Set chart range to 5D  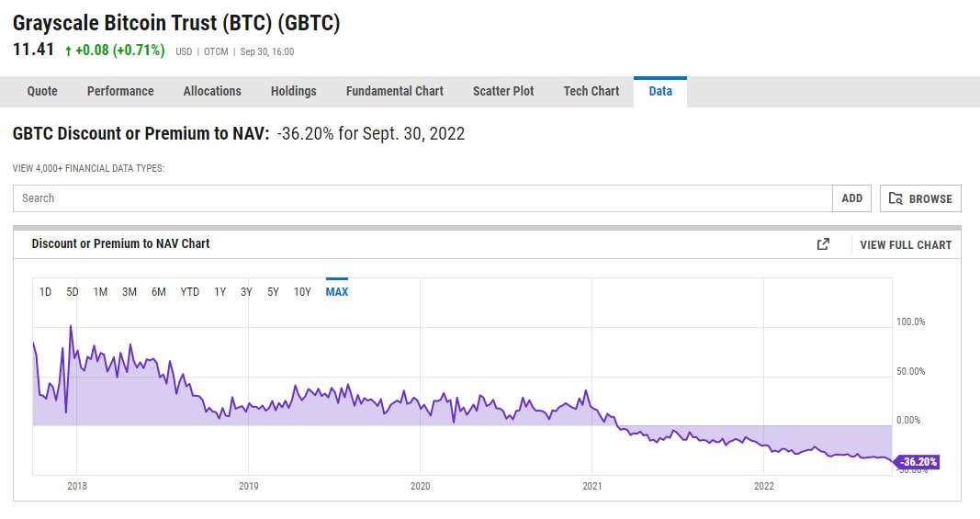click(x=73, y=292)
